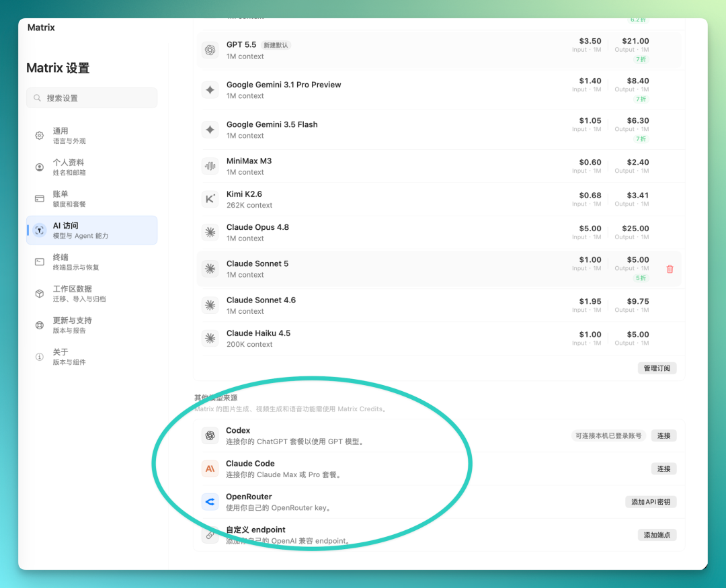Screen dimensions: 726x588
Task: Click the AI 访问 sidebar icon
Action: pyautogui.click(x=40, y=230)
